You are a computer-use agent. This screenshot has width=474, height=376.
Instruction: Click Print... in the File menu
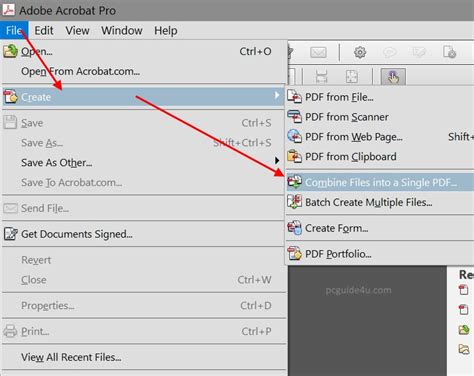click(x=143, y=331)
